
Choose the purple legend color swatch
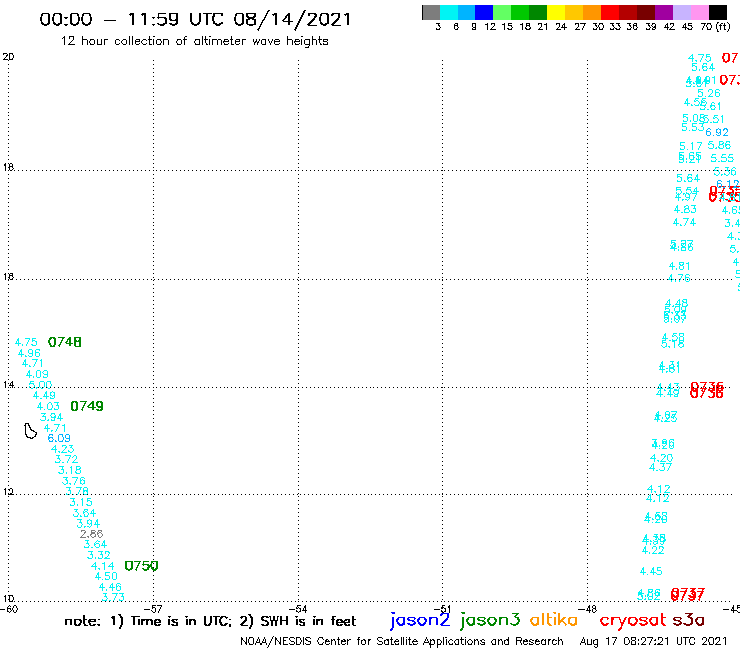[x=664, y=12]
